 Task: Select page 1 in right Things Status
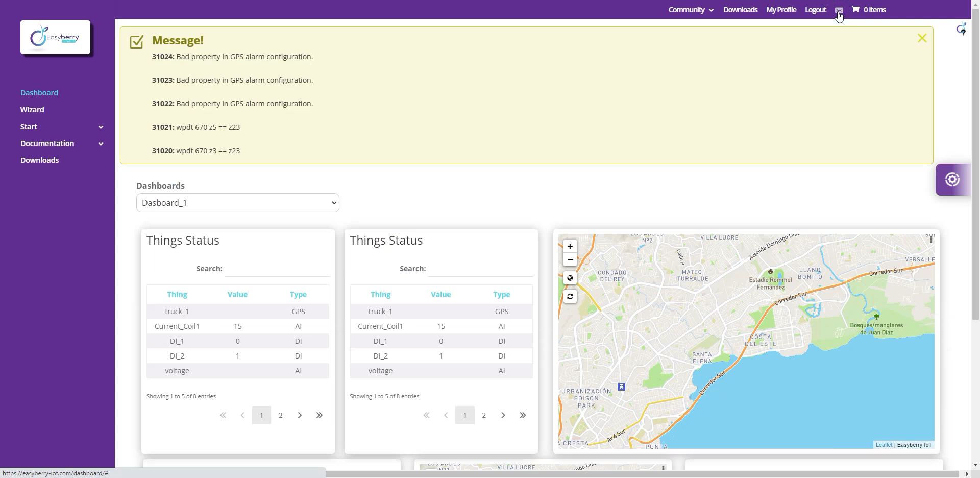tap(464, 415)
